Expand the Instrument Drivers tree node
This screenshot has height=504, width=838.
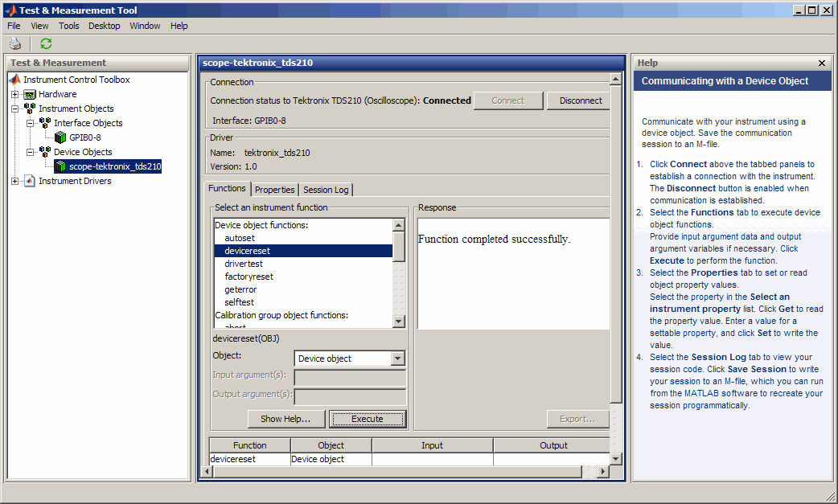(x=14, y=181)
